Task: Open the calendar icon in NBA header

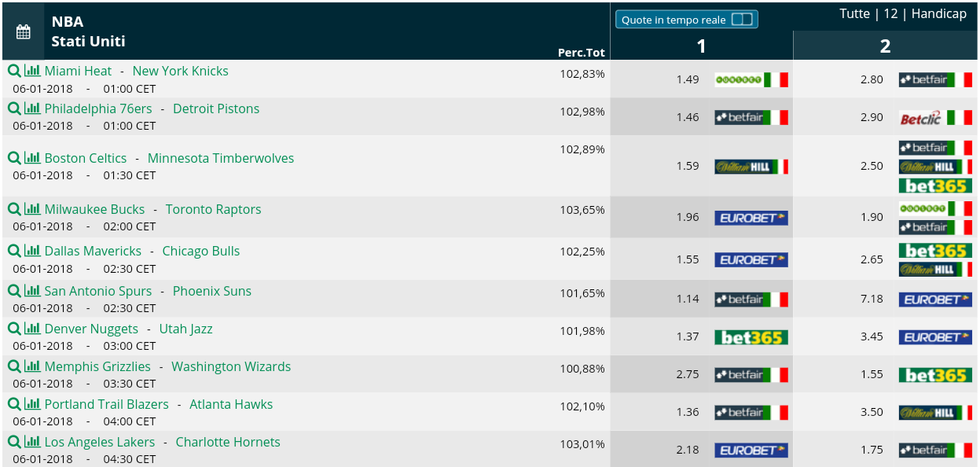Action: pos(23,31)
